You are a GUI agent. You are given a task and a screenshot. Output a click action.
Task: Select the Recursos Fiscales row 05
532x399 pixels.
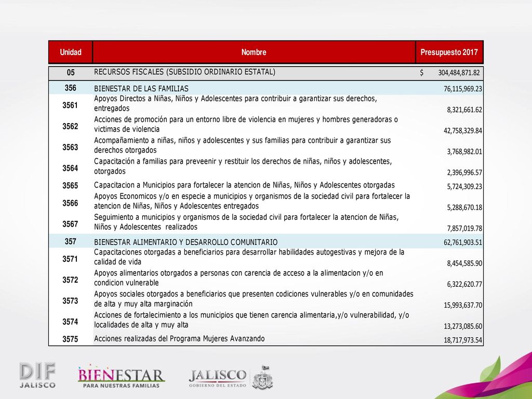(266, 73)
